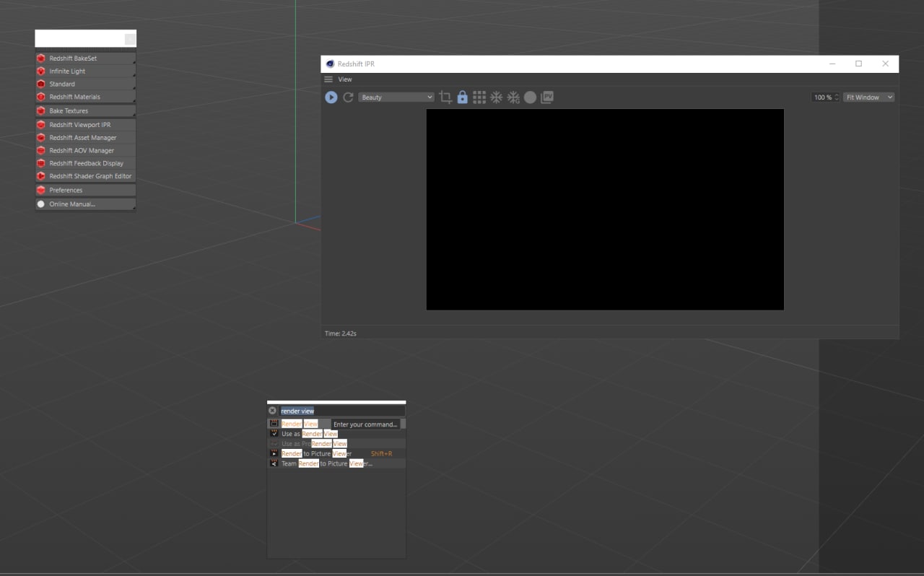924x576 pixels.
Task: Click the Render View clapperboard icon in commander
Action: point(274,424)
